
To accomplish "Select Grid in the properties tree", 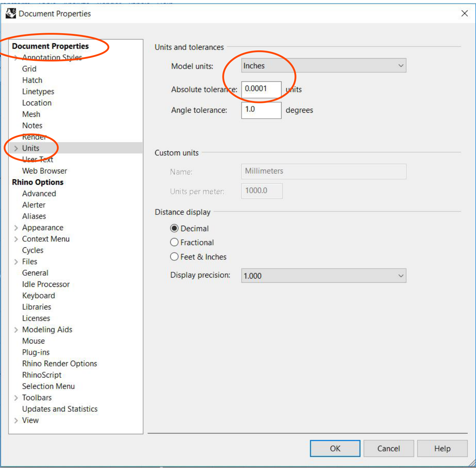I will 29,69.
